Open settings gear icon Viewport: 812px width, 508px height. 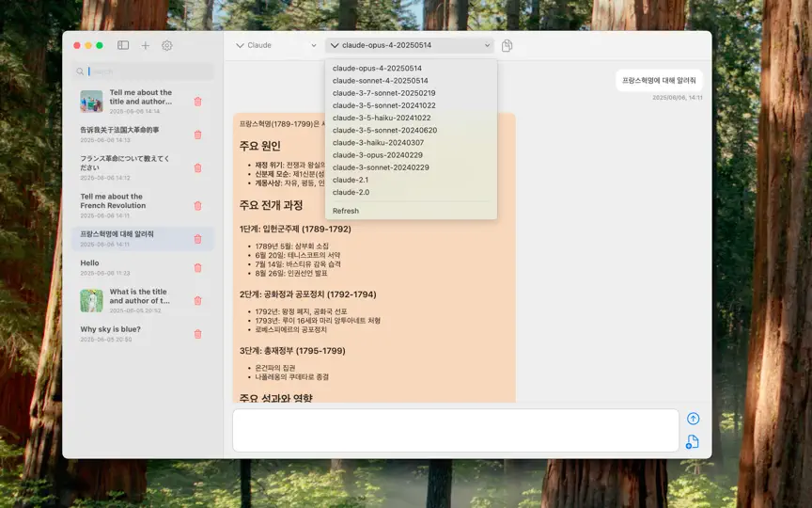click(x=166, y=45)
